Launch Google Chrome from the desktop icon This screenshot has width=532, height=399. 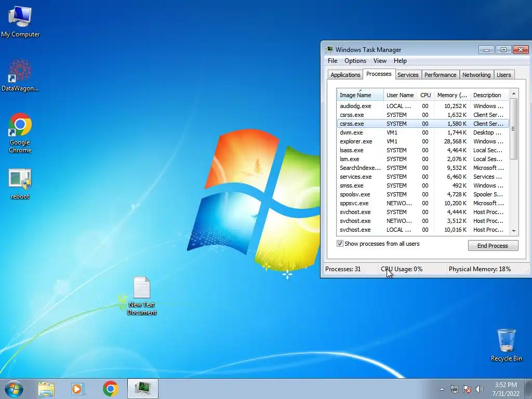click(20, 133)
